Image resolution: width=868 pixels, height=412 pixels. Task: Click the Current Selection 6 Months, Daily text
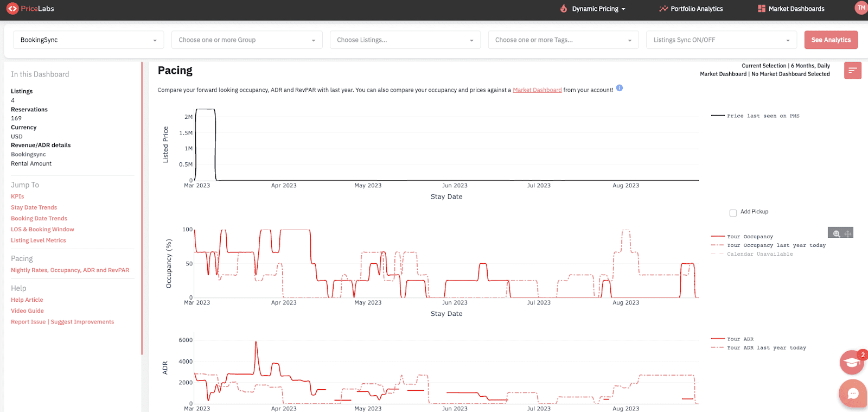[786, 66]
